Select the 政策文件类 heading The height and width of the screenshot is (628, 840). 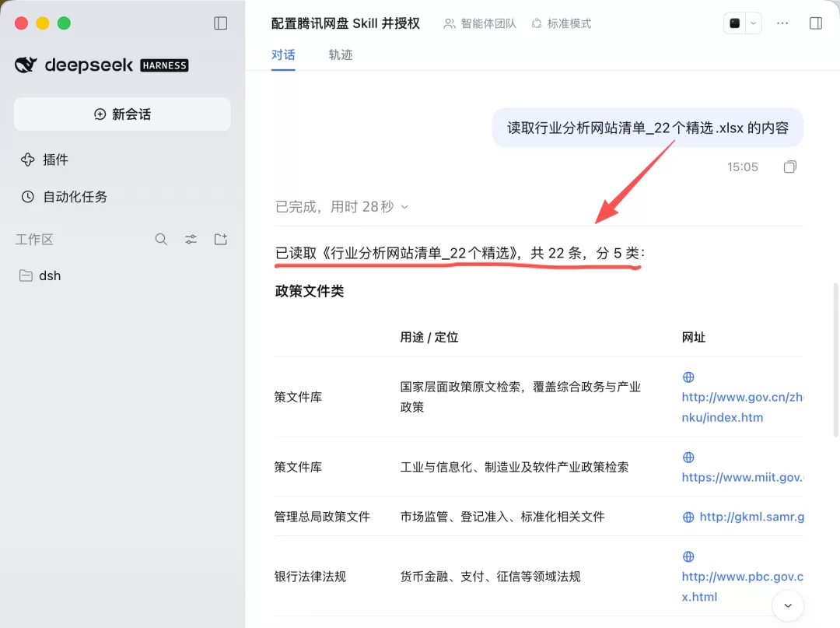309,291
